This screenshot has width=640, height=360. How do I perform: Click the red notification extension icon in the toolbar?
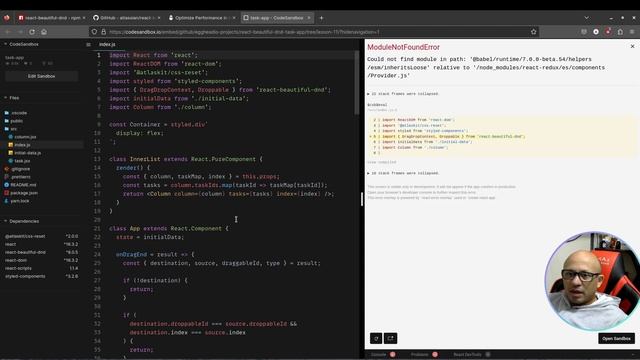pos(608,32)
